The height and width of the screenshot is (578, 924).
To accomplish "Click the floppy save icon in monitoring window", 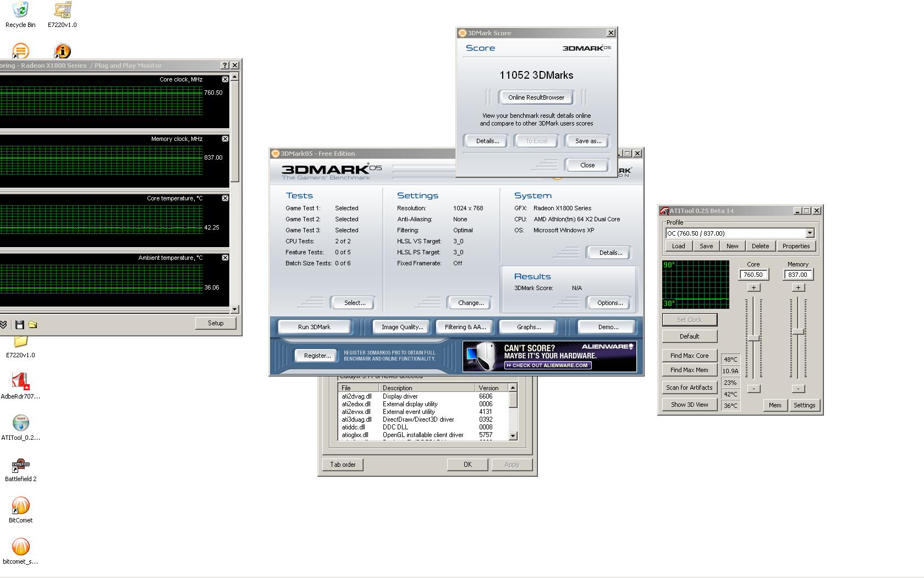I will pyautogui.click(x=20, y=325).
